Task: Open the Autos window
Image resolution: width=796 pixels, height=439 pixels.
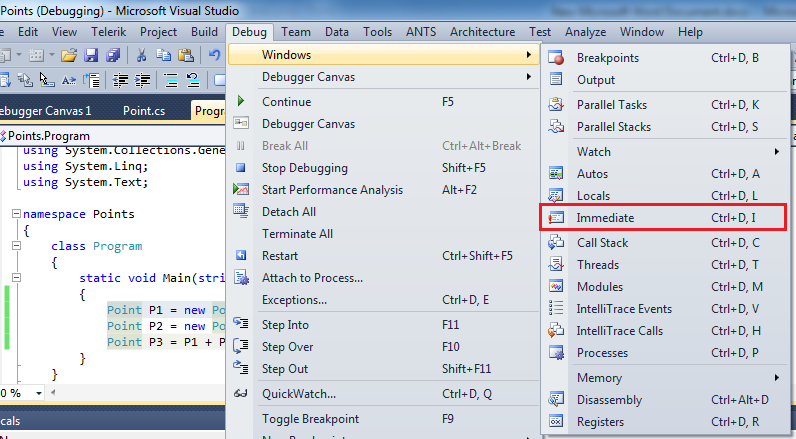Action: [665, 174]
